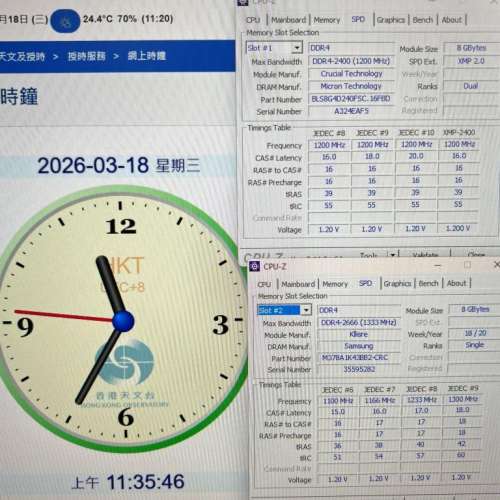Click the CPU-Z app icon in lower window title

click(x=255, y=266)
